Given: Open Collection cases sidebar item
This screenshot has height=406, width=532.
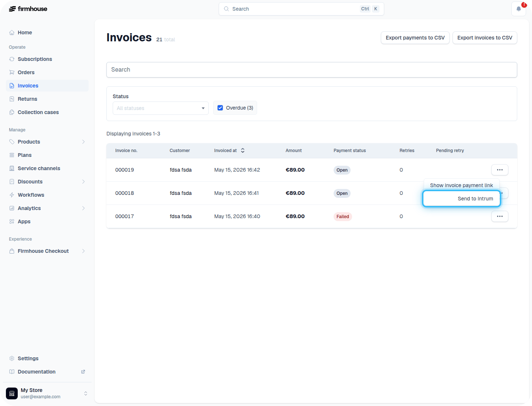Looking at the screenshot, I should point(47,112).
